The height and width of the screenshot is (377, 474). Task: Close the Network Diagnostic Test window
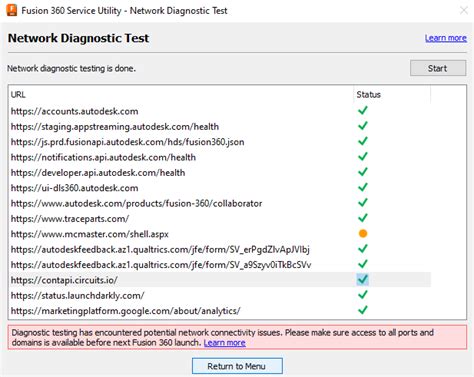pos(464,10)
